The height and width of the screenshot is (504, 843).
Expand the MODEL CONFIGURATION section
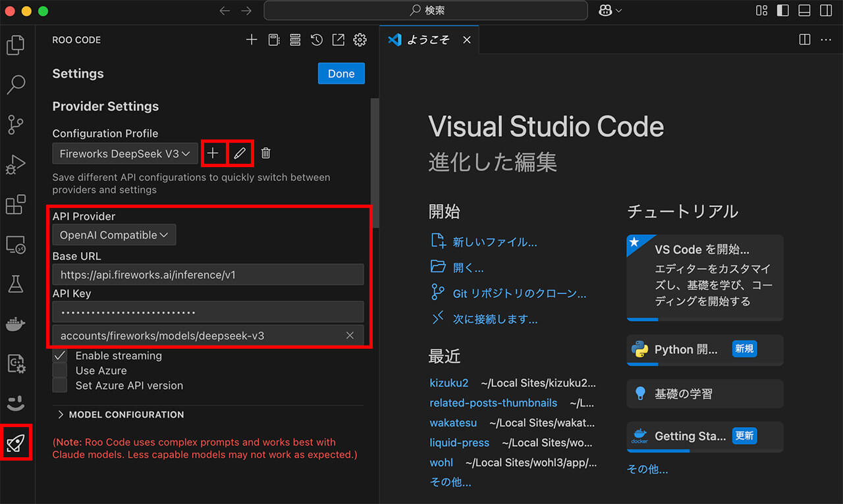(120, 415)
